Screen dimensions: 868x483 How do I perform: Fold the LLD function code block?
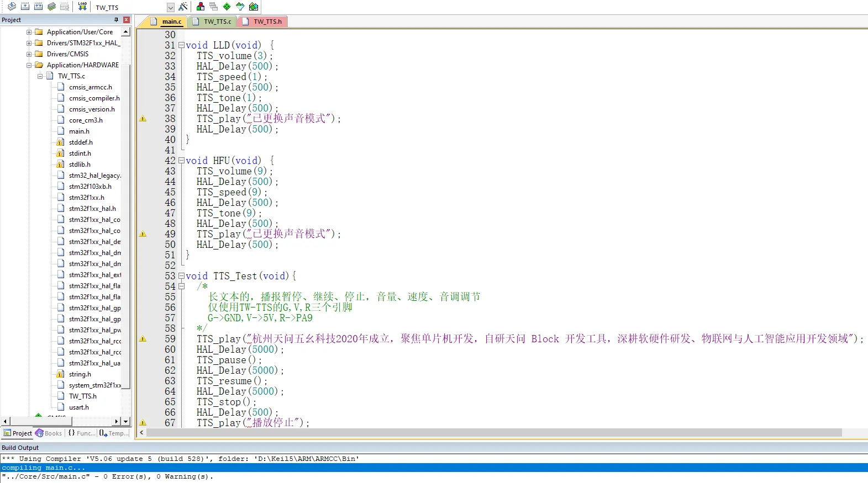tap(181, 45)
